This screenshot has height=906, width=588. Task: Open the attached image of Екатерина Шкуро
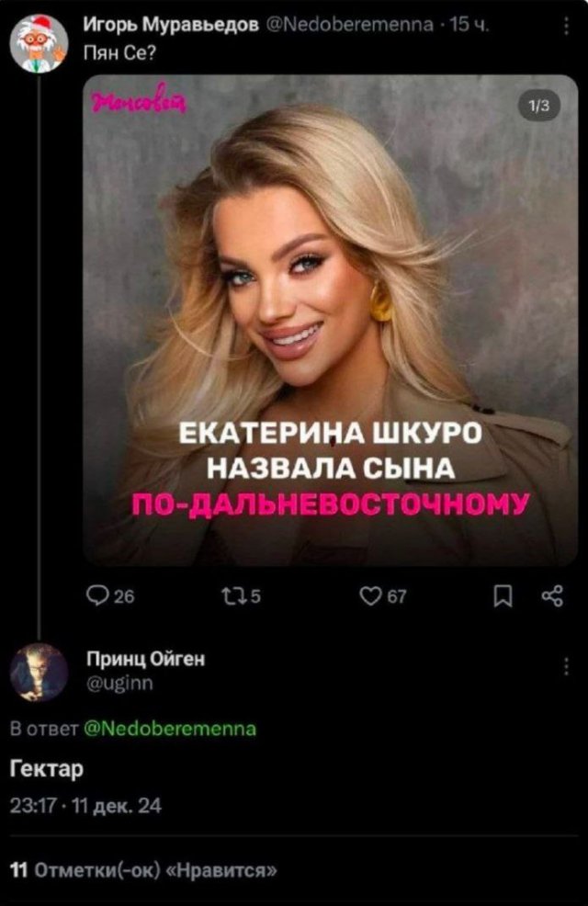(331, 320)
